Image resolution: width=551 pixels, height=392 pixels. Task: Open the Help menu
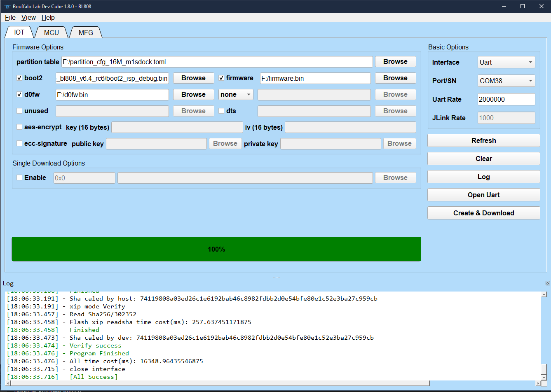48,18
